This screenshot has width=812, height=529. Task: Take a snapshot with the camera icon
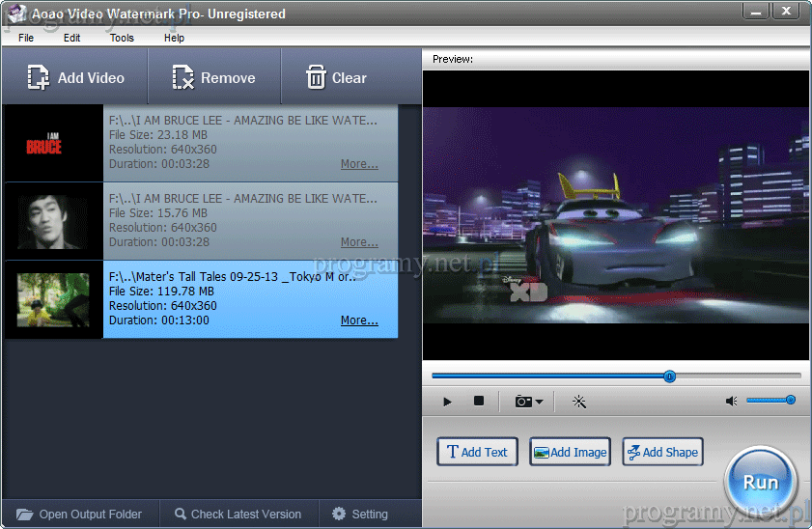pyautogui.click(x=523, y=402)
